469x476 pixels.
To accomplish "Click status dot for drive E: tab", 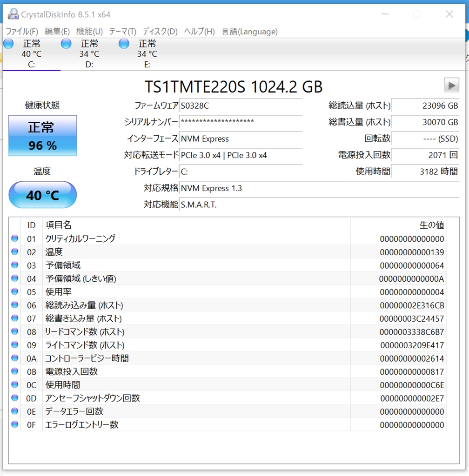I will [x=124, y=44].
